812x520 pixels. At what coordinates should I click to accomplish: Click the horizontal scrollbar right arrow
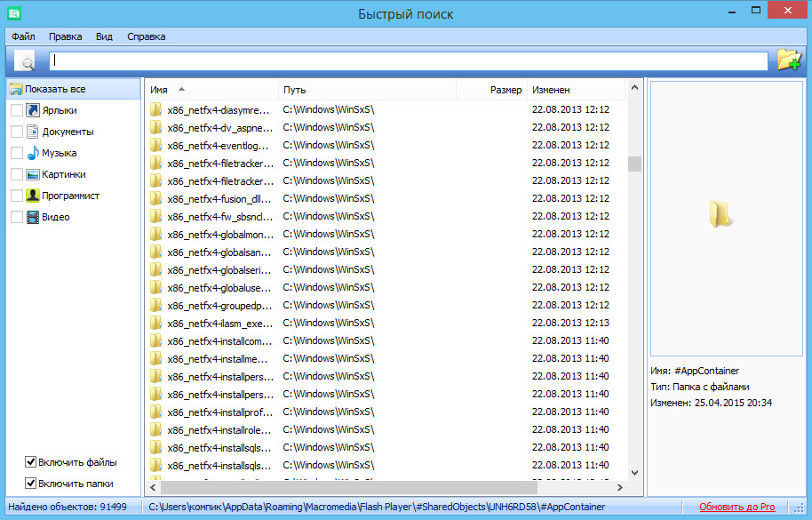(x=620, y=487)
